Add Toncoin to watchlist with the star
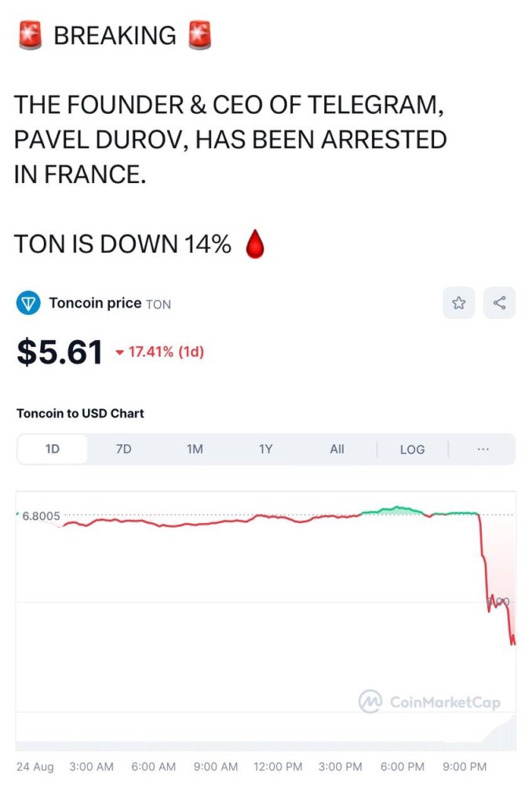Screen dimensions: 532x804 pyautogui.click(x=459, y=302)
